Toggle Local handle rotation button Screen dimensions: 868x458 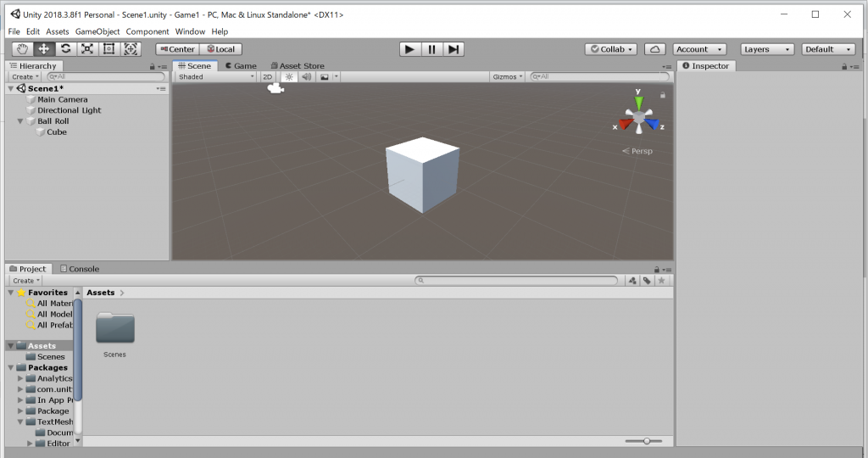[221, 48]
